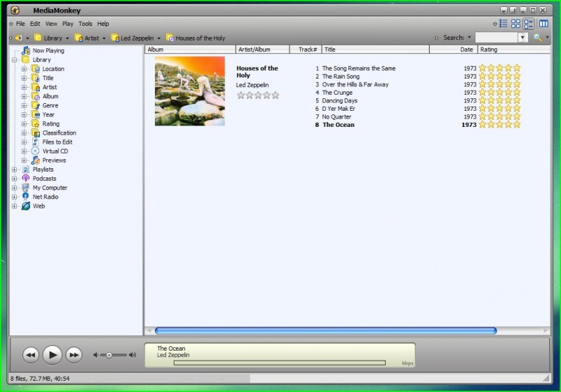
Task: Open the Play menu
Action: click(x=68, y=24)
